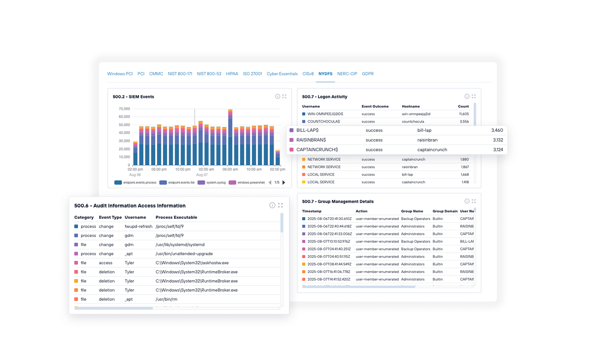596x364 pixels.
Task: Open the info tooltip on Logon Activity
Action: click(467, 96)
